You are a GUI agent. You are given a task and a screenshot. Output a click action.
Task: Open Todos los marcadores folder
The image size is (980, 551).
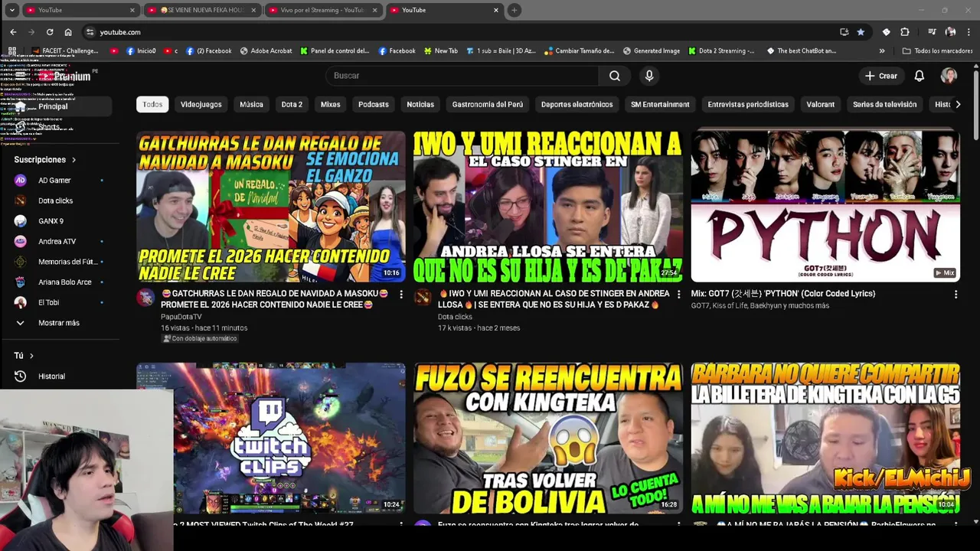click(x=937, y=51)
